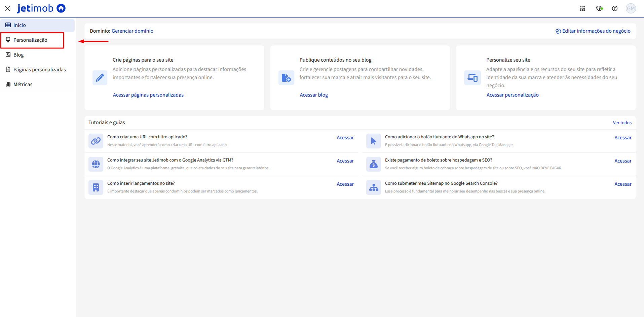Acessar the Sitemap Google Search Console tutorial
644x317 pixels.
[x=623, y=184]
